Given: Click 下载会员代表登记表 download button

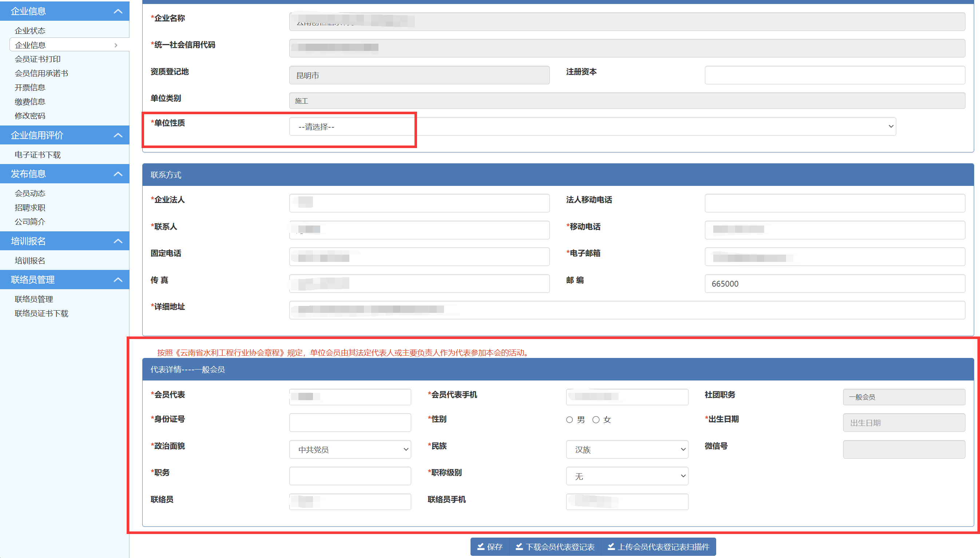Looking at the screenshot, I should click(555, 547).
